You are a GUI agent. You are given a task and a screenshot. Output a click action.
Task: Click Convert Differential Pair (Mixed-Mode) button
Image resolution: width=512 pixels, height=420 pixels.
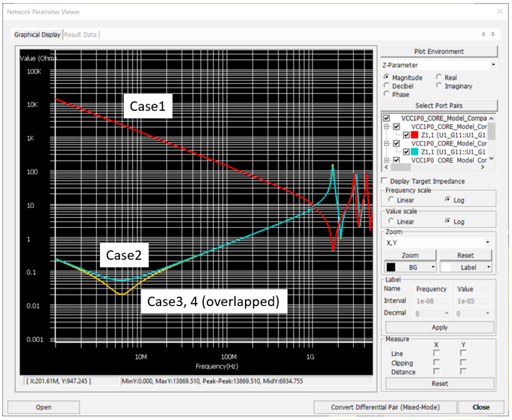385,407
